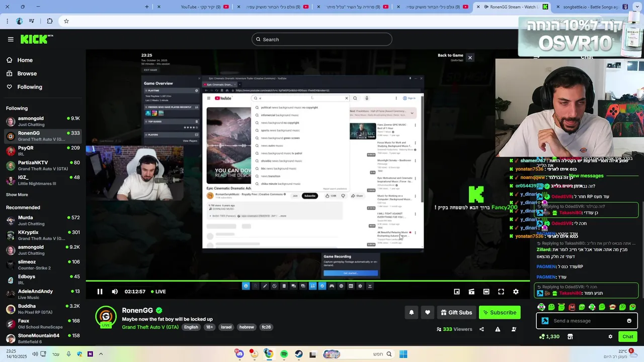Click the Subscribe button

[500, 312]
